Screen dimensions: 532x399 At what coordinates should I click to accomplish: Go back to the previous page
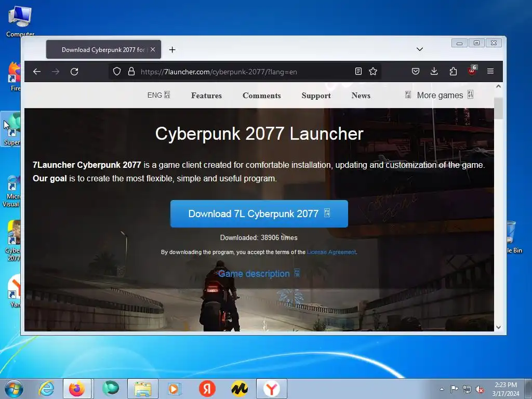[x=37, y=72]
